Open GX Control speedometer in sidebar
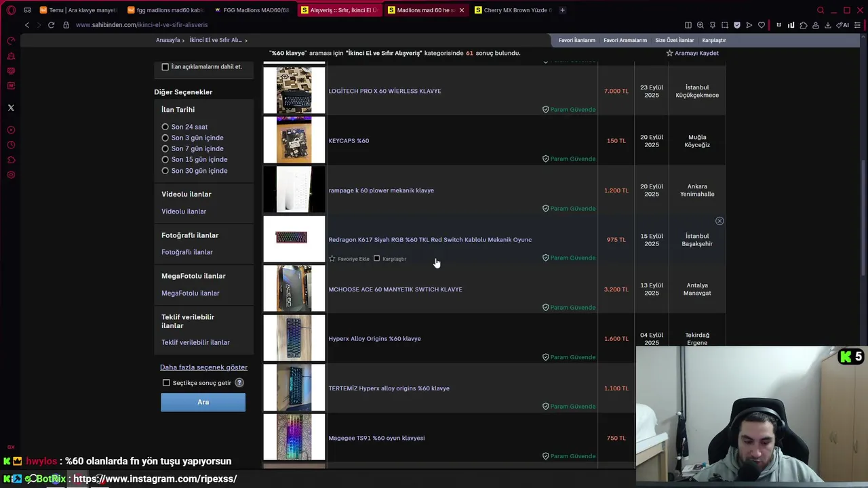This screenshot has height=488, width=868. [11, 41]
